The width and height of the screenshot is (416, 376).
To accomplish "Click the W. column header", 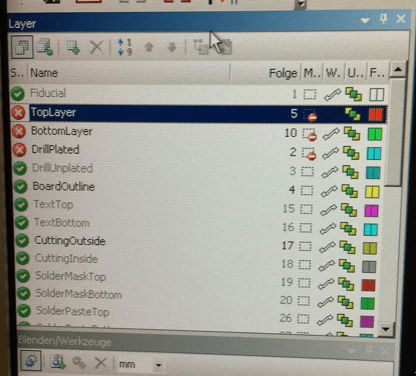I will [334, 73].
